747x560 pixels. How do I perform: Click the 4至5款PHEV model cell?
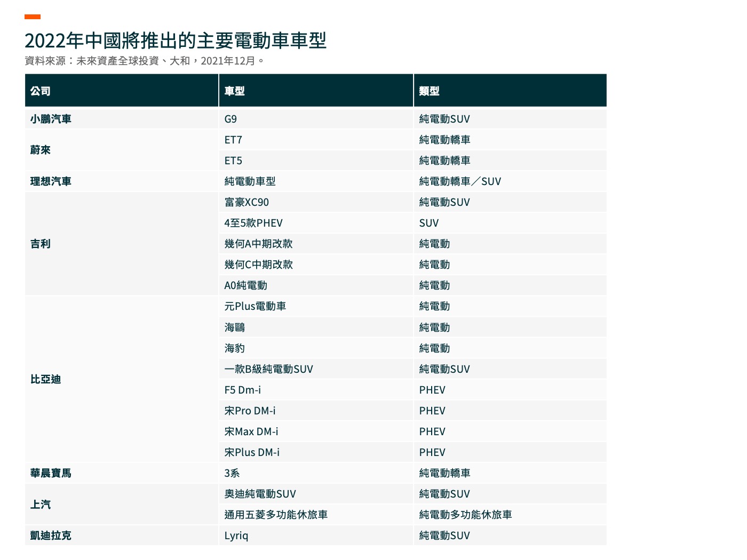316,223
